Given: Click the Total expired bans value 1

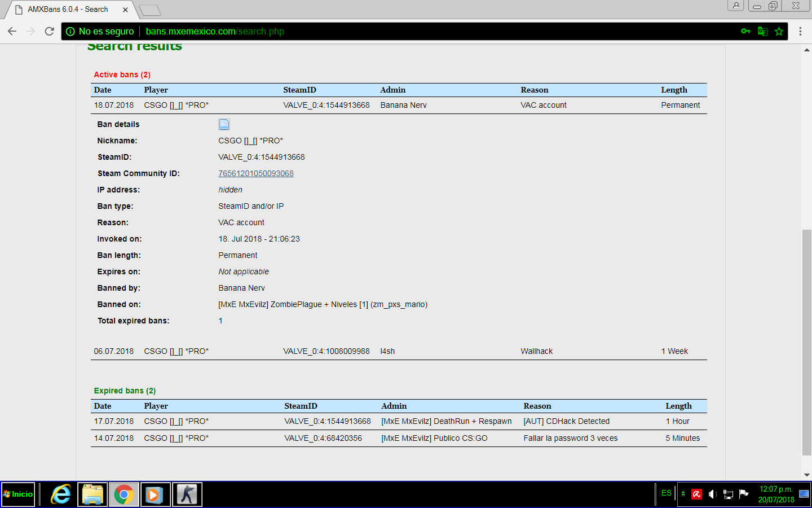Looking at the screenshot, I should (220, 321).
